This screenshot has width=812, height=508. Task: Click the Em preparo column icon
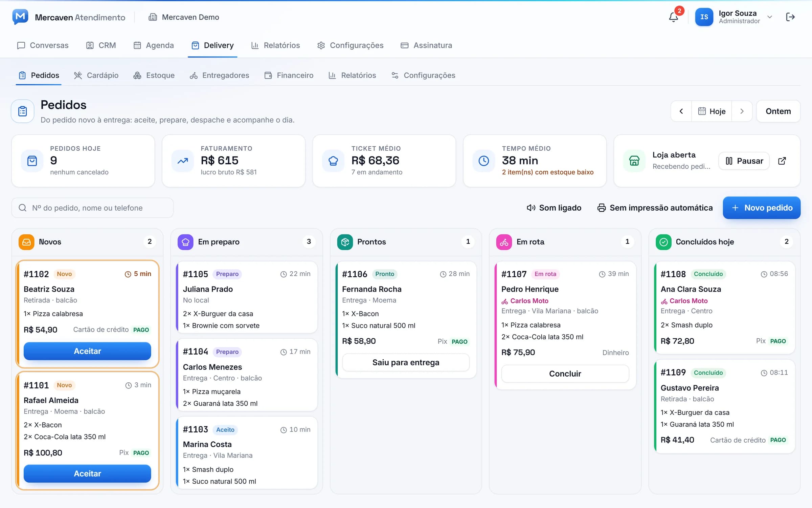[x=185, y=242]
